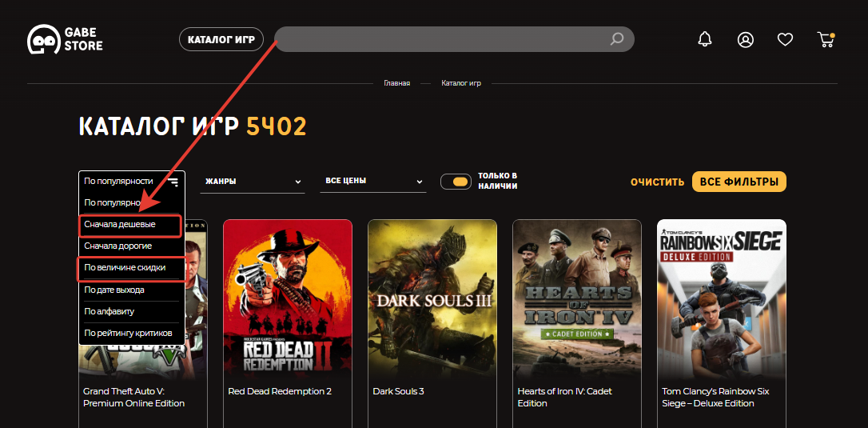Expand the Все цены dropdown
The image size is (868, 428).
point(373,182)
